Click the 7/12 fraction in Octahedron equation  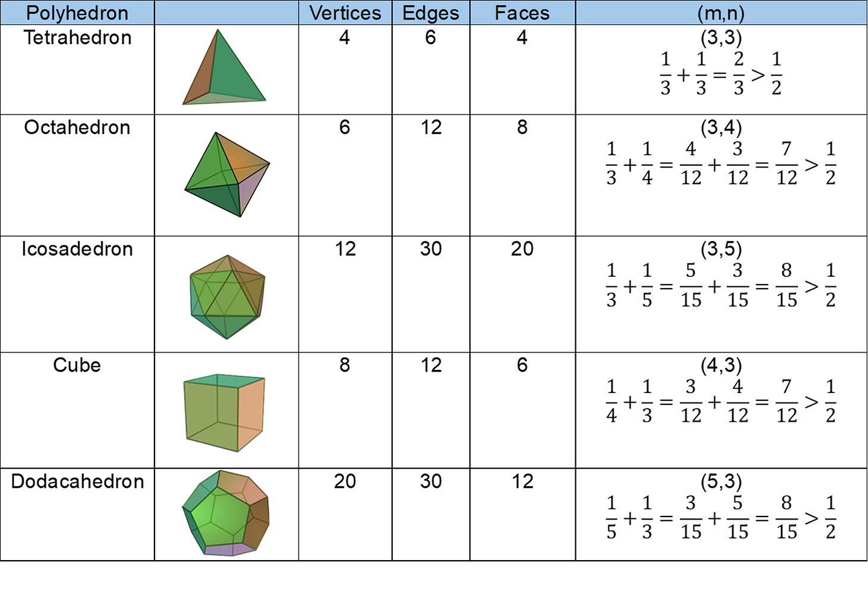click(x=786, y=163)
